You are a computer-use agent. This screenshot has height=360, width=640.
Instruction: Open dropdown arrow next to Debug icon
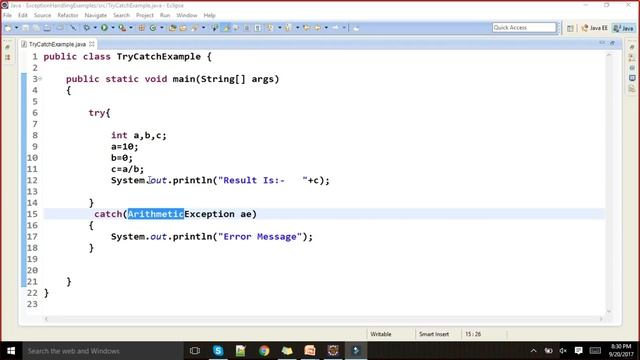[x=95, y=28]
